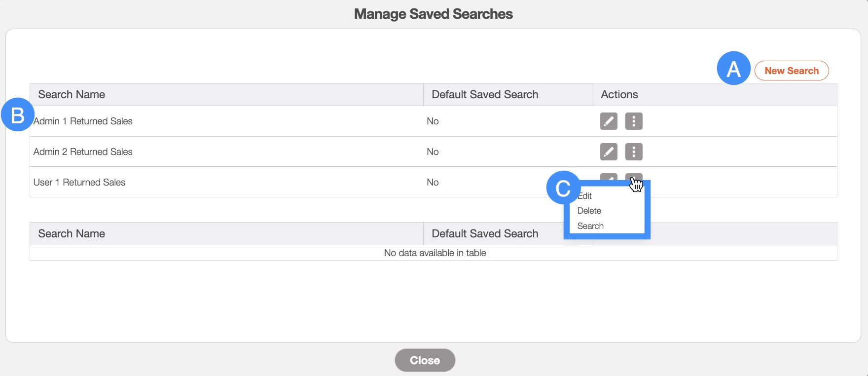This screenshot has height=376, width=868.
Task: Pick Search from the actions popup menu
Action: click(x=590, y=226)
